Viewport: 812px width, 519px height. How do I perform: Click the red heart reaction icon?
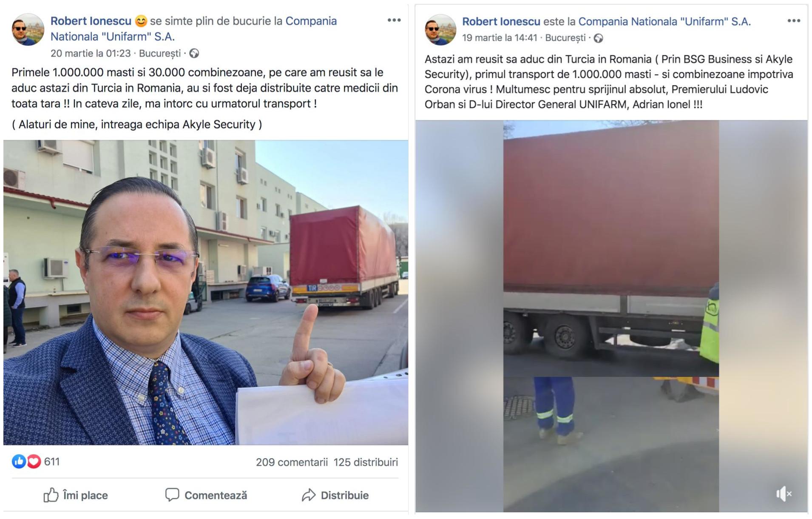[34, 462]
